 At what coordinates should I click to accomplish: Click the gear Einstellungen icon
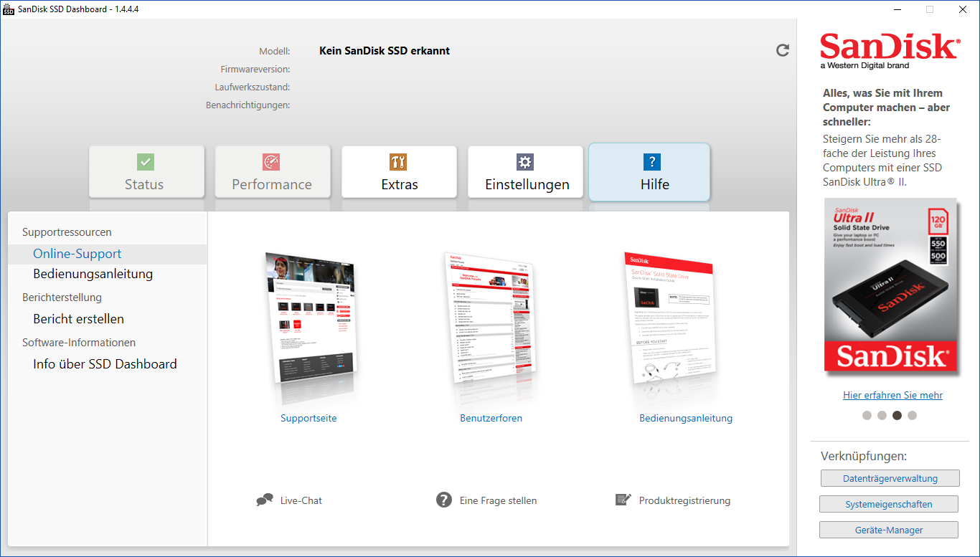(525, 162)
